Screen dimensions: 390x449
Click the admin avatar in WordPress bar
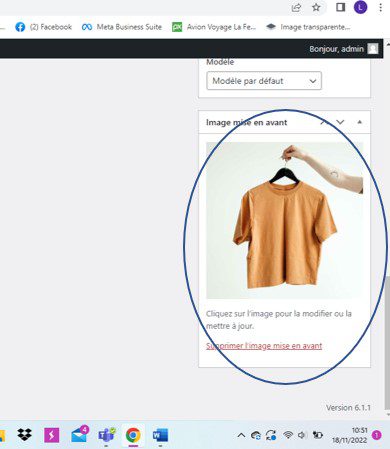point(373,49)
